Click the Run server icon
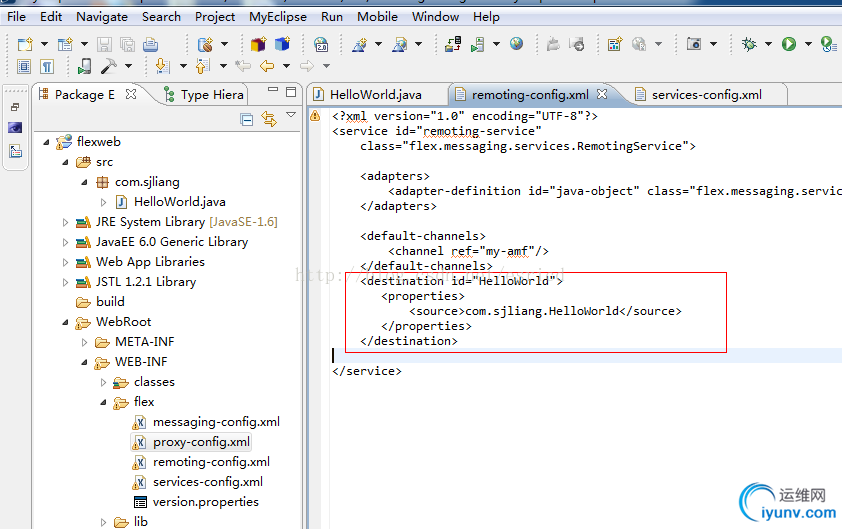Viewport: 842px width, 529px height. (x=477, y=44)
